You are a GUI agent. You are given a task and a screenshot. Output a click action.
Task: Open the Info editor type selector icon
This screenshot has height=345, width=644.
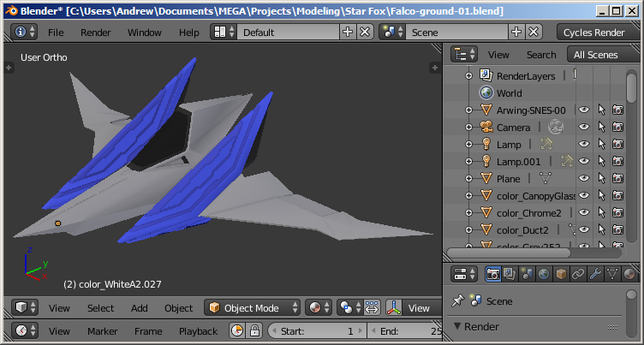pyautogui.click(x=24, y=32)
